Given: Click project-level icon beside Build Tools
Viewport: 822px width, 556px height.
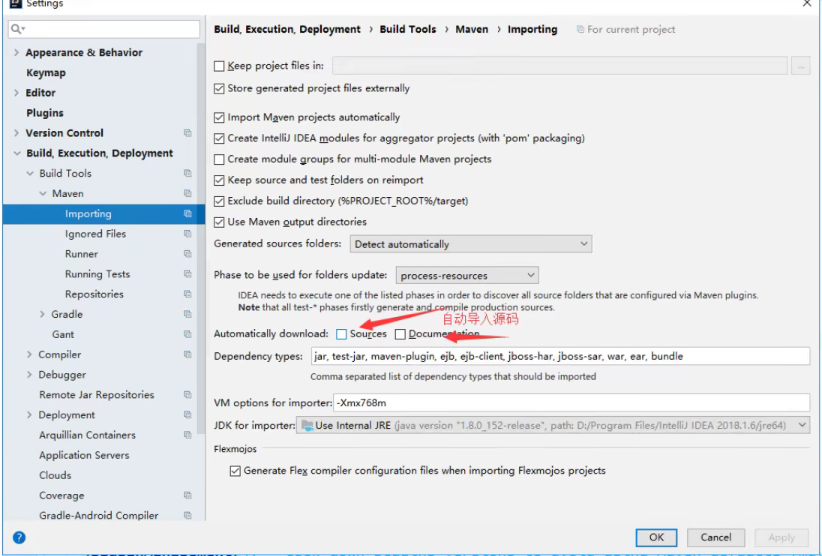Looking at the screenshot, I should point(188,173).
